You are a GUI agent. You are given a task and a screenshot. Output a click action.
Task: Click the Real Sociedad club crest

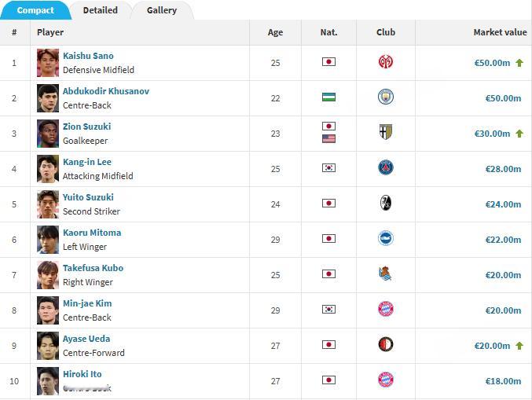(385, 273)
